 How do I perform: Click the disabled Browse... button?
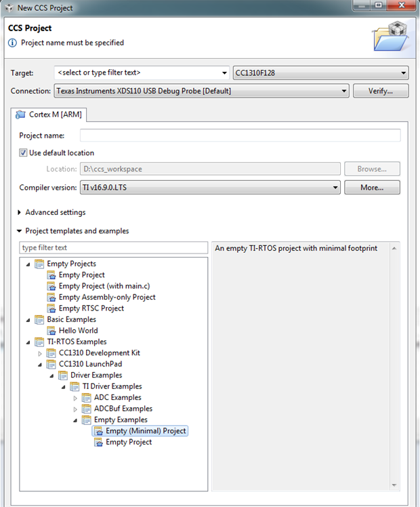(x=372, y=169)
